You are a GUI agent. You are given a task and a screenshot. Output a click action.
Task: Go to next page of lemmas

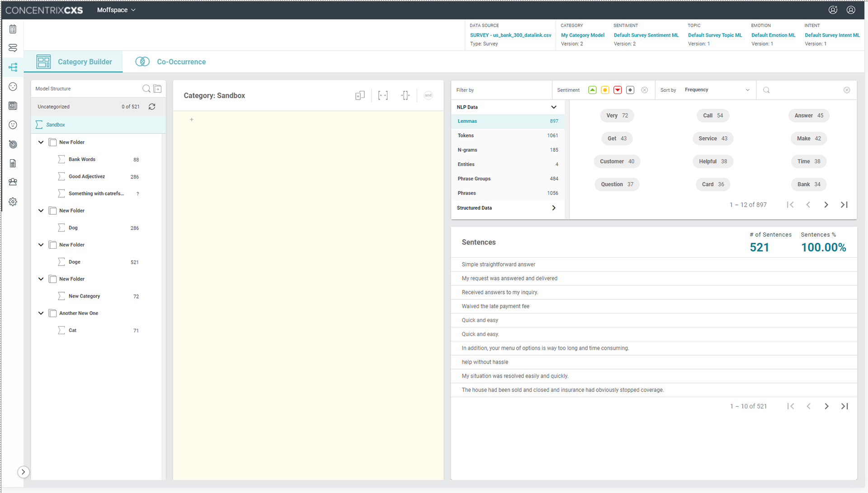click(826, 205)
